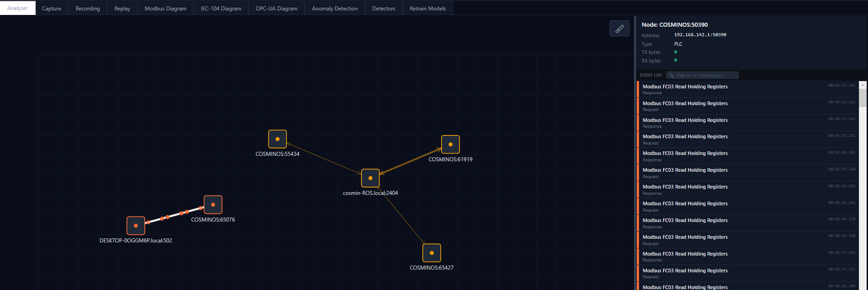868x290 pixels.
Task: Switch to the Retrain Models tab
Action: point(428,8)
